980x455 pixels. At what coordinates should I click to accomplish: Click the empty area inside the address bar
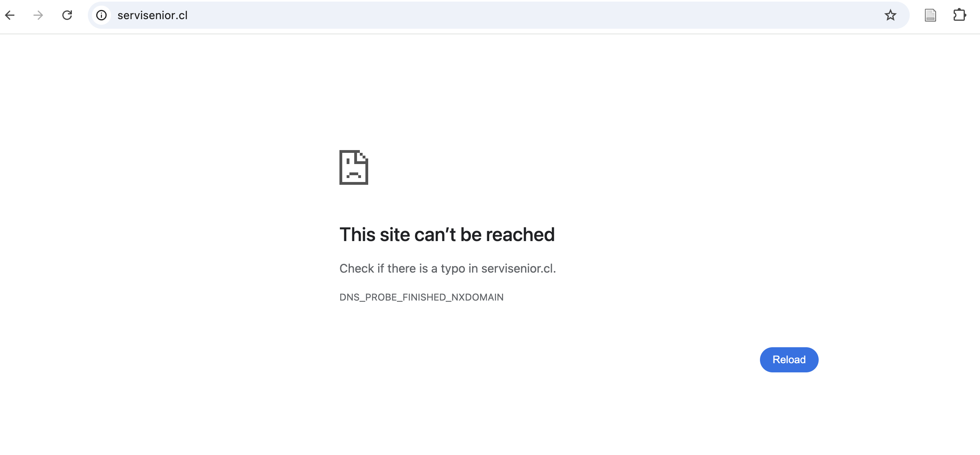[519, 15]
